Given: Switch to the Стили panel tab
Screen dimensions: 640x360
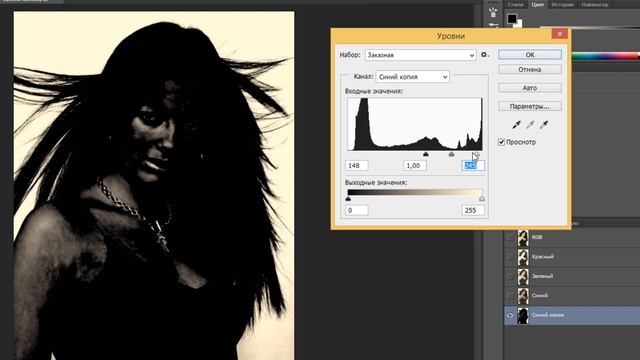Looking at the screenshot, I should click(515, 4).
